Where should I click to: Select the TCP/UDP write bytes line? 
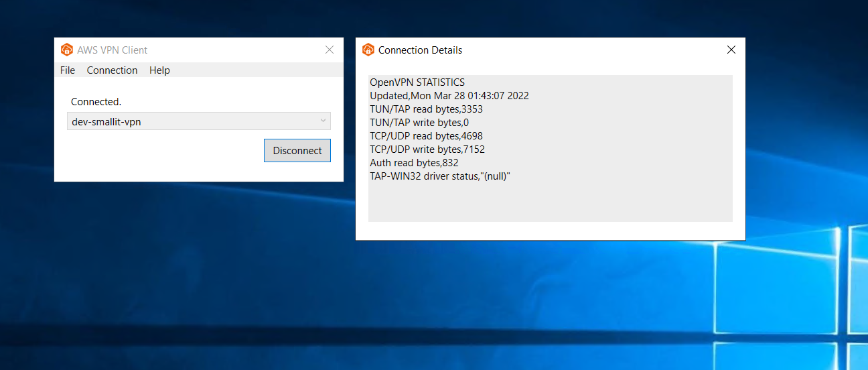[427, 149]
